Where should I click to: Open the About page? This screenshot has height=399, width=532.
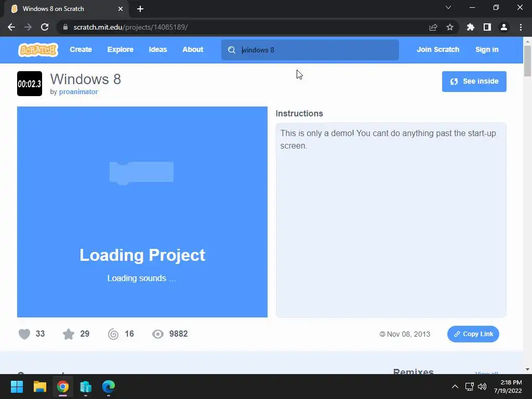tap(193, 49)
